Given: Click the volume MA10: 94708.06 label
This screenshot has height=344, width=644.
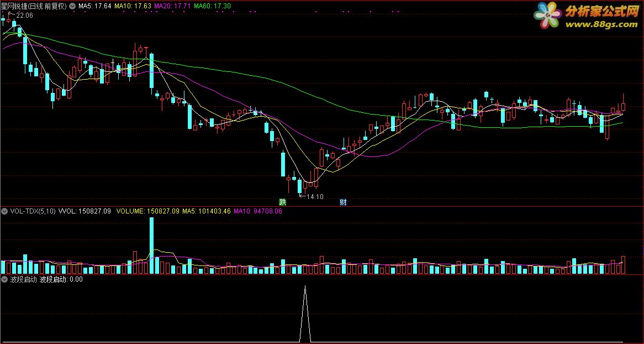Looking at the screenshot, I should pos(258,211).
